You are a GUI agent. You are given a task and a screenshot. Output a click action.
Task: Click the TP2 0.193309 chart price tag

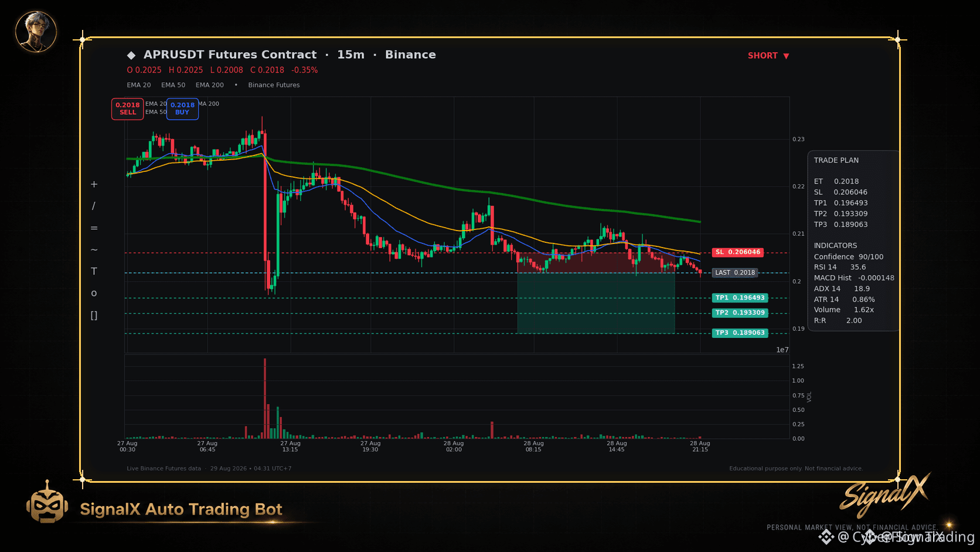click(x=740, y=313)
